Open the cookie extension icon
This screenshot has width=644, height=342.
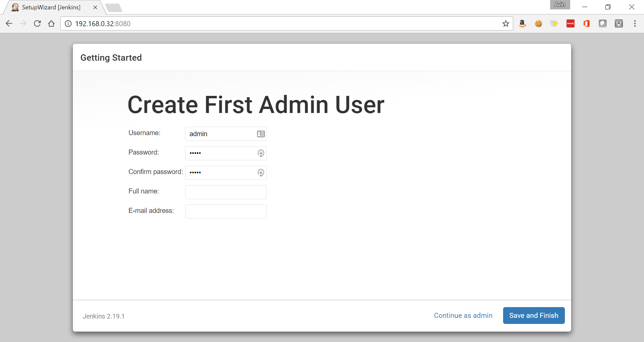click(x=538, y=23)
